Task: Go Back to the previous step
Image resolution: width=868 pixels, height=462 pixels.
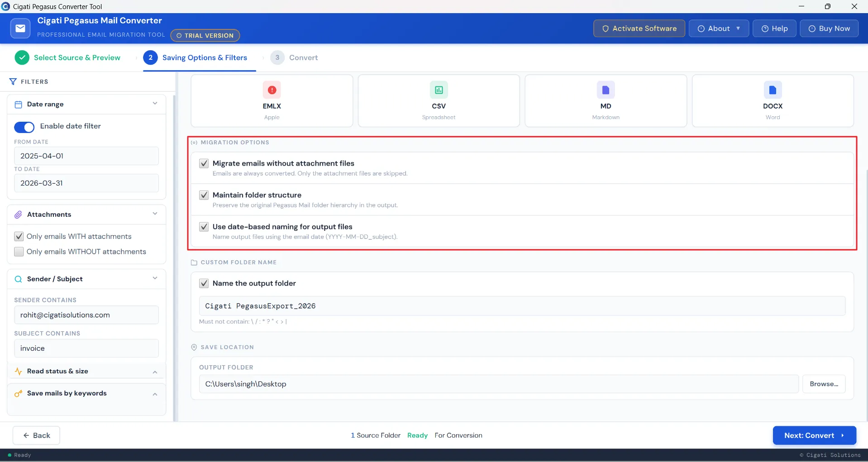Action: click(36, 435)
